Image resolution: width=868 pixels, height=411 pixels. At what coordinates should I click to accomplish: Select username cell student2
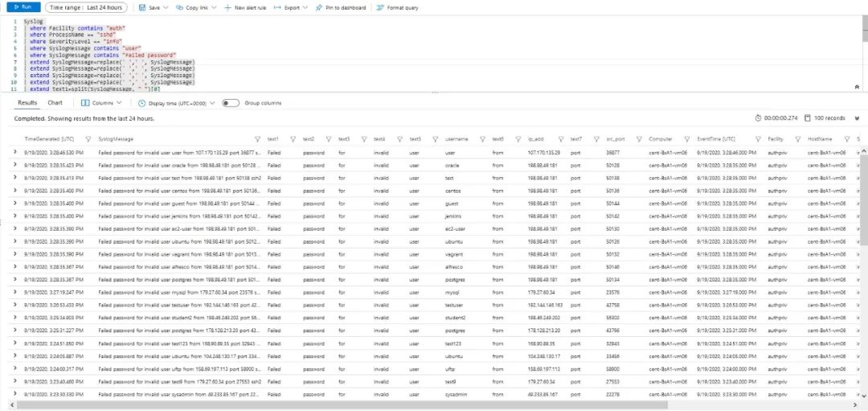pyautogui.click(x=456, y=318)
